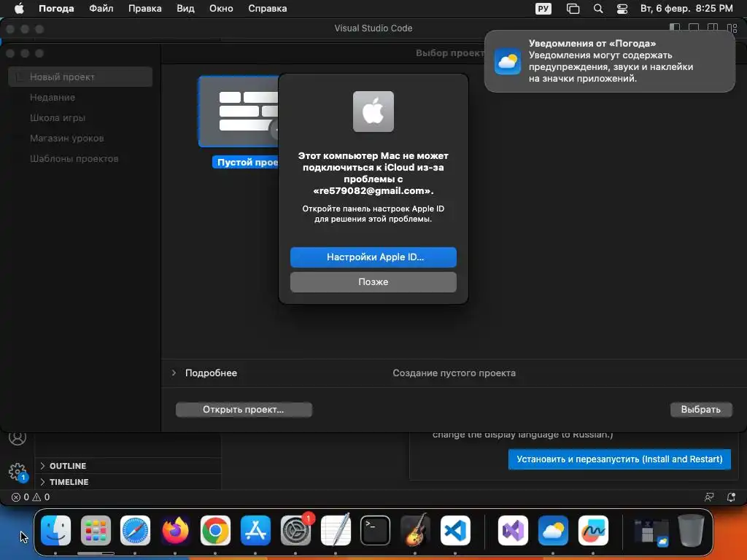The width and height of the screenshot is (747, 560).
Task: Open the Вид menu
Action: point(185,9)
